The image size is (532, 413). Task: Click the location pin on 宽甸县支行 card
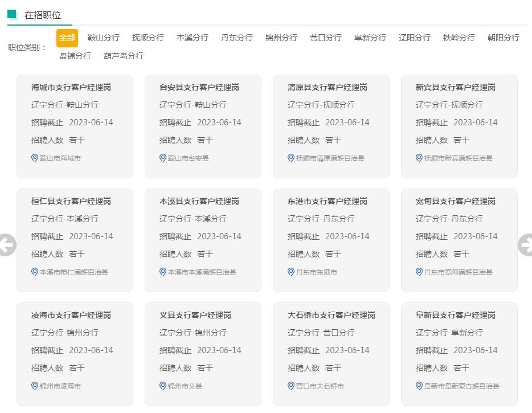(x=418, y=272)
